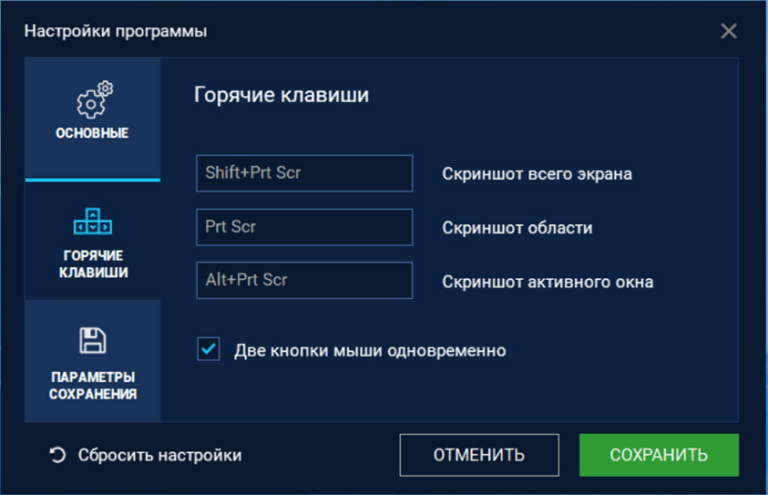Click the keyboard keys icon
The height and width of the screenshot is (495, 768).
(x=93, y=221)
